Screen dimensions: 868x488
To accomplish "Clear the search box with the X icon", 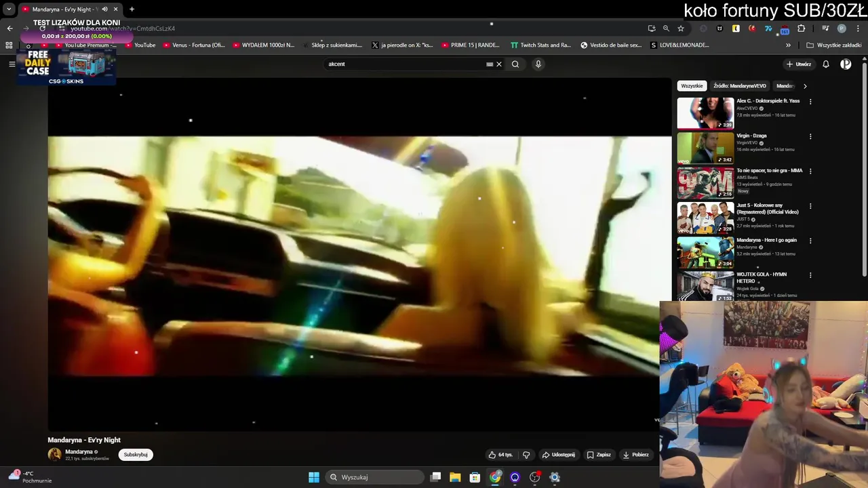I will click(x=499, y=64).
